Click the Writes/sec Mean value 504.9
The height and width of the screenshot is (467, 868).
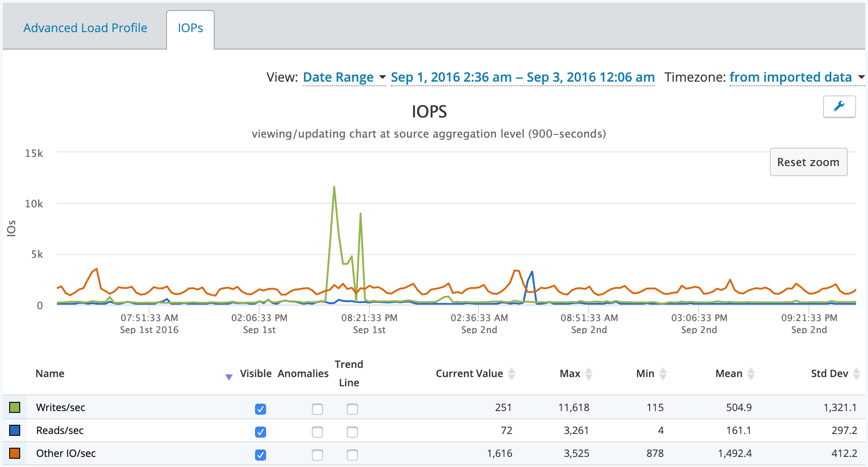click(739, 407)
